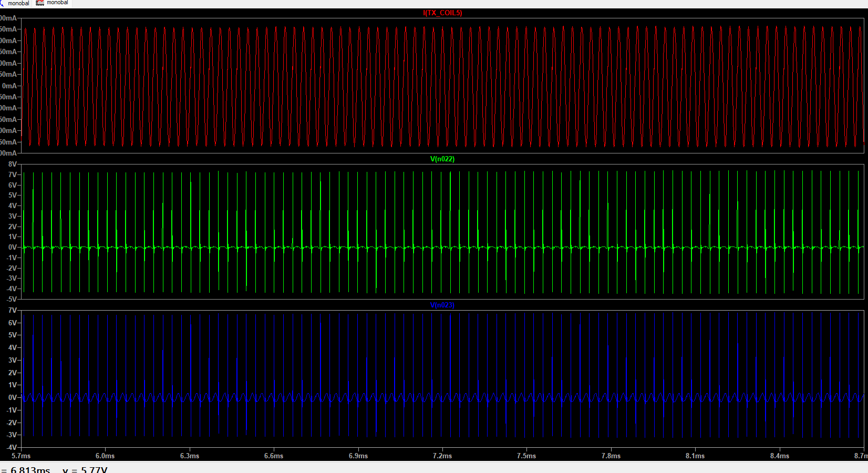868x473 pixels.
Task: Select the green V(n022) trace label
Action: [442, 159]
